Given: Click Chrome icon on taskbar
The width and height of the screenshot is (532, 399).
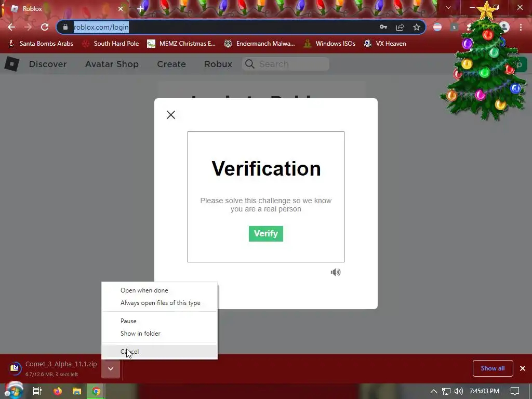Looking at the screenshot, I should (96, 391).
